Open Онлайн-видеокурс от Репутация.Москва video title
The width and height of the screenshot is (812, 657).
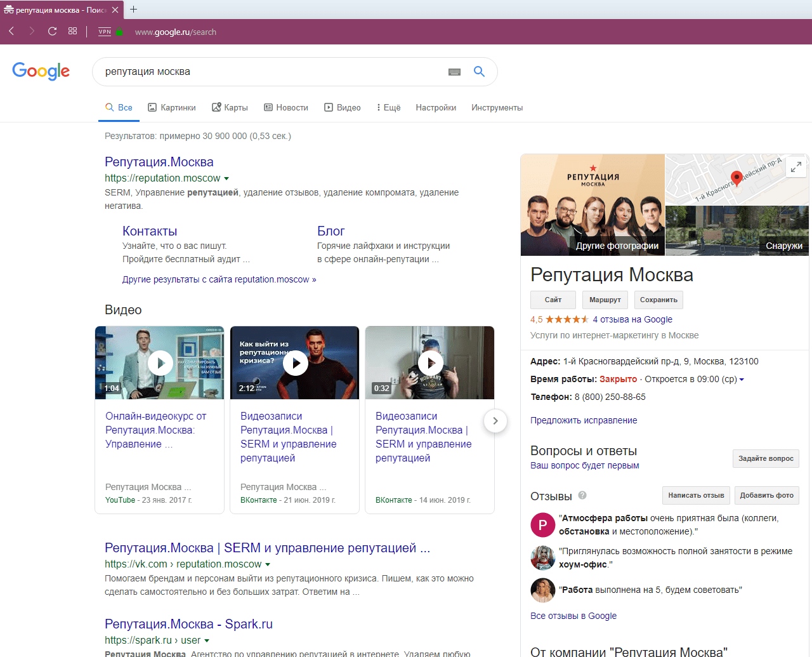pos(156,430)
